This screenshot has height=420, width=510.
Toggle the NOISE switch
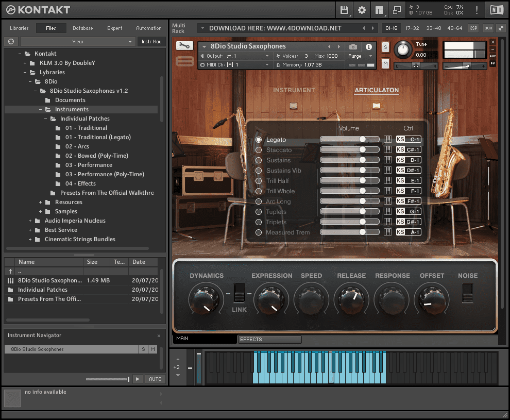(467, 293)
